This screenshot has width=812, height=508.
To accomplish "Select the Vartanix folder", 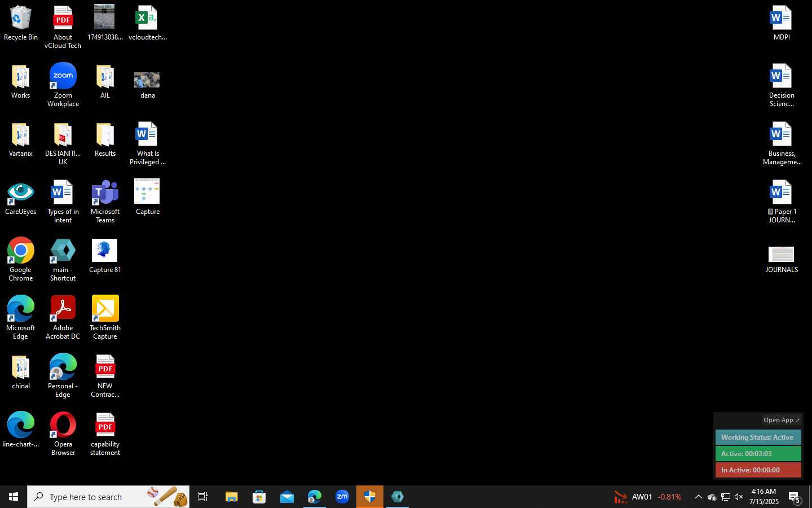I will 21,140.
